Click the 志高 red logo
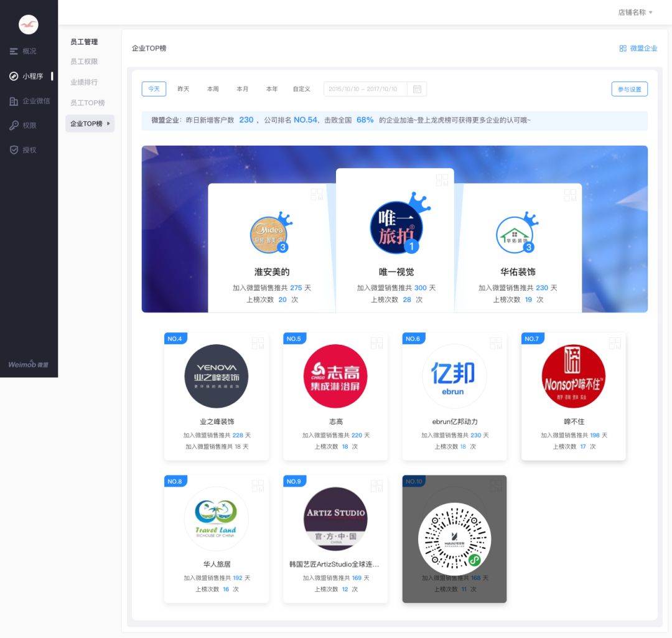The width and height of the screenshot is (672, 638). click(335, 376)
